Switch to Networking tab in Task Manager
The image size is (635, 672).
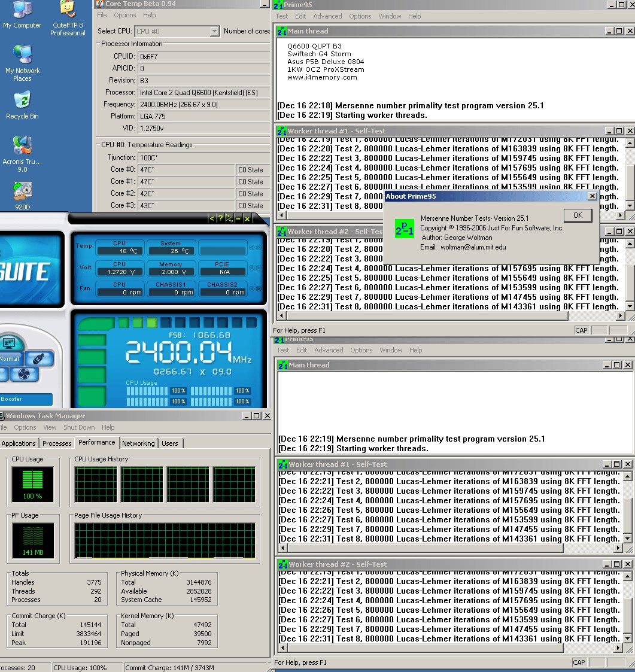(x=138, y=443)
